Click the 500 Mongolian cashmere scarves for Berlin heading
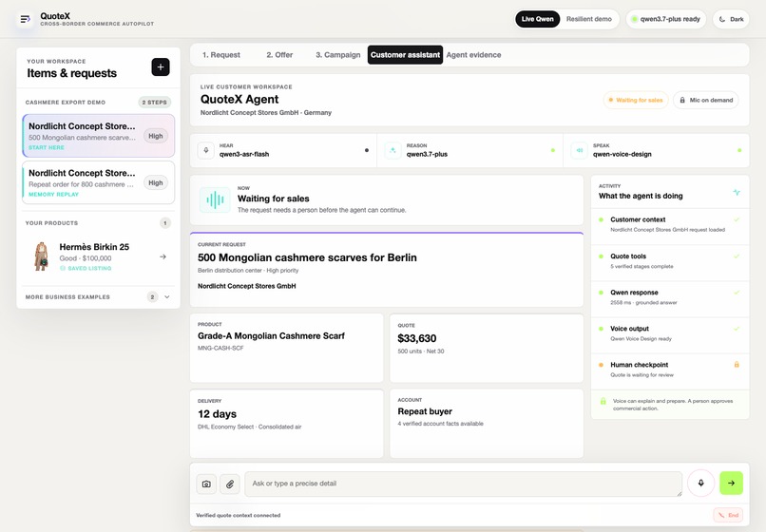Screen dimensions: 766x532 point(307,257)
